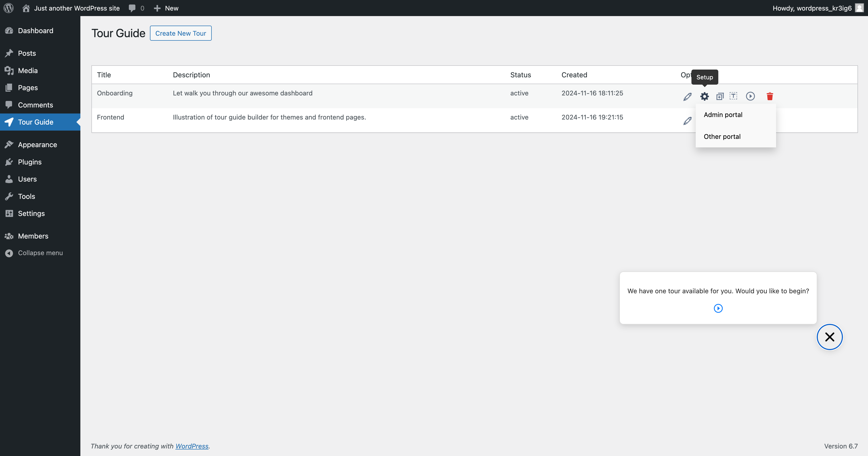Click the clone icon for the Onboarding tour
This screenshot has width=868, height=456.
[x=720, y=96]
